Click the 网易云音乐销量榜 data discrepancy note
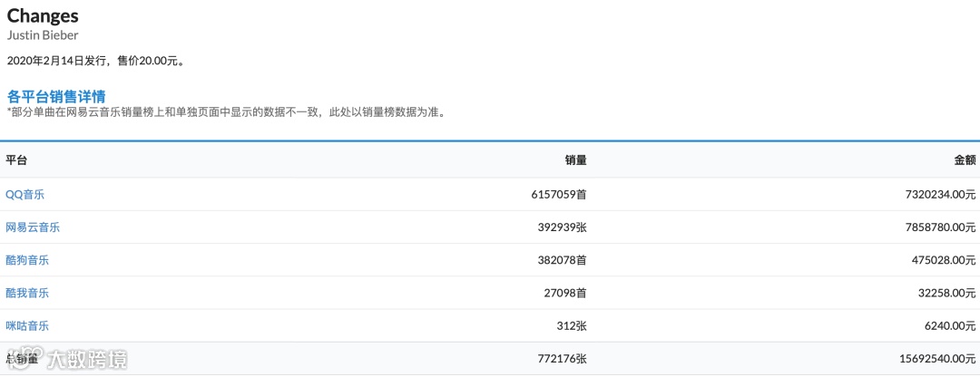Viewport: 980px width, 377px height. coord(228,113)
